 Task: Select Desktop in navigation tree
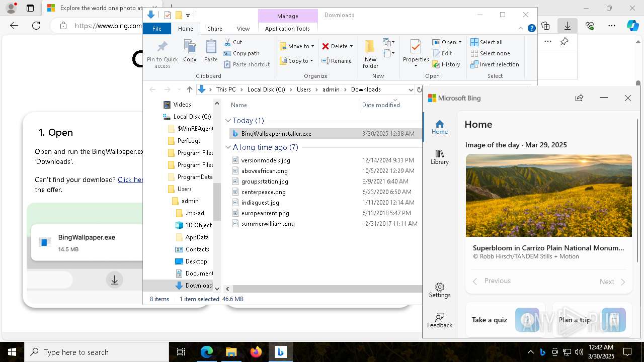click(196, 261)
